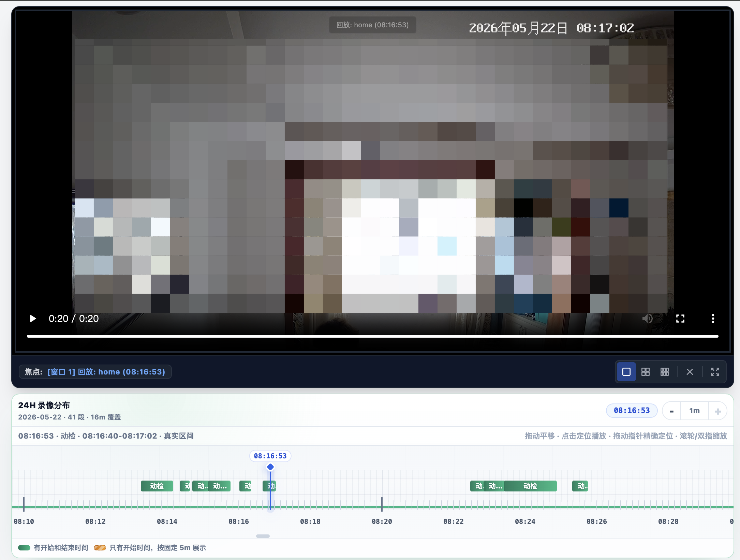Click the 08:12 time label on the axis
The width and height of the screenshot is (740, 560).
pyautogui.click(x=95, y=521)
